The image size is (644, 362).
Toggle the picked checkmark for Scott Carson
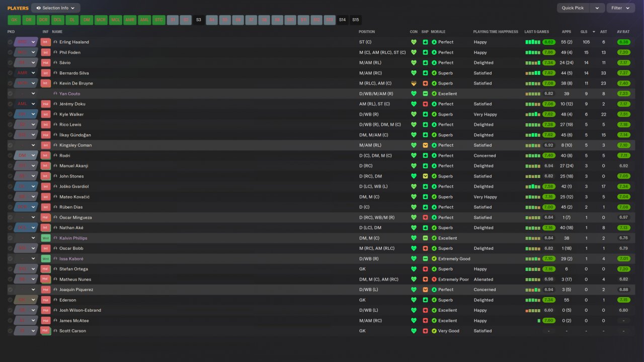coord(10,331)
